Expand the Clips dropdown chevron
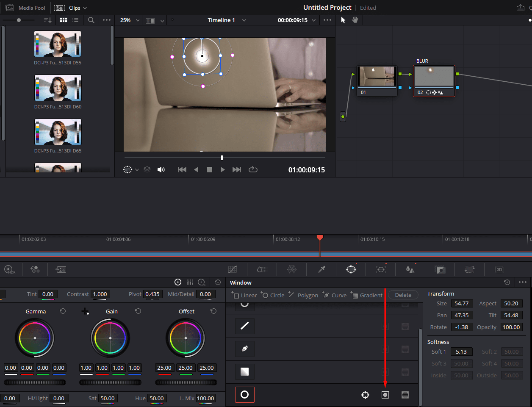This screenshot has width=532, height=407. pyautogui.click(x=85, y=8)
